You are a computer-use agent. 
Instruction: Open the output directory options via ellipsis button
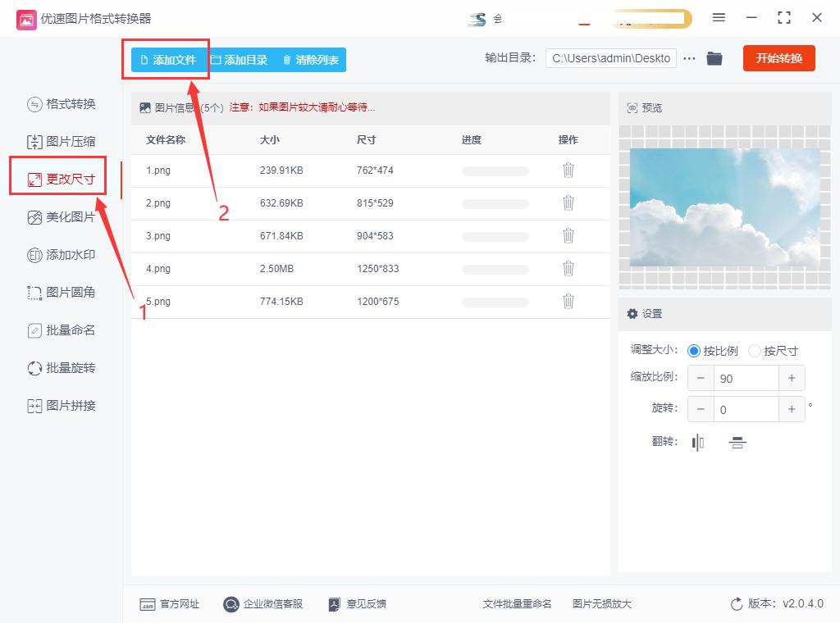click(689, 58)
